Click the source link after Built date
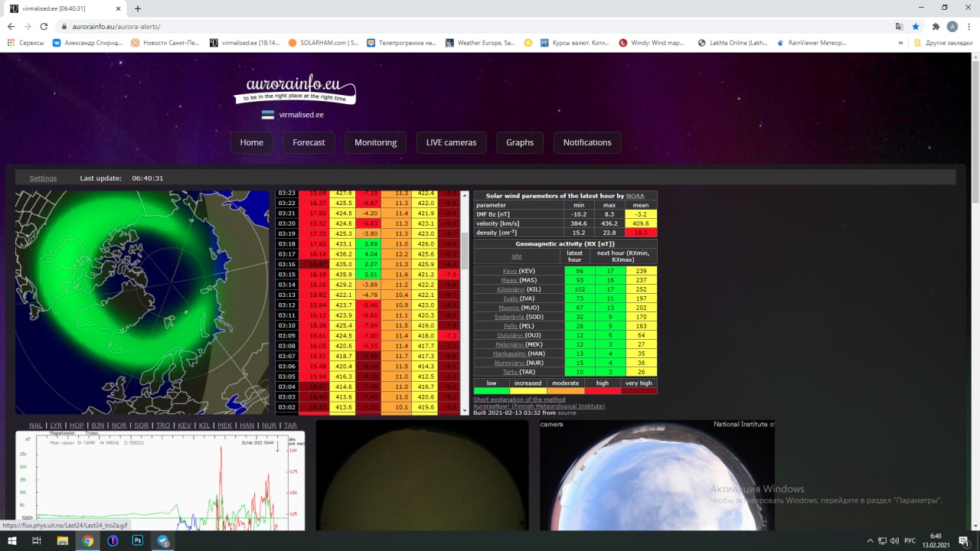This screenshot has width=980, height=551. [x=567, y=412]
